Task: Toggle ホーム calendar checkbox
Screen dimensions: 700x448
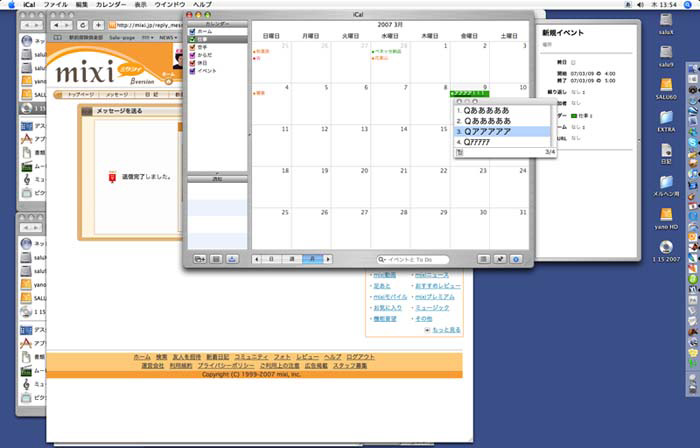Action: point(192,32)
